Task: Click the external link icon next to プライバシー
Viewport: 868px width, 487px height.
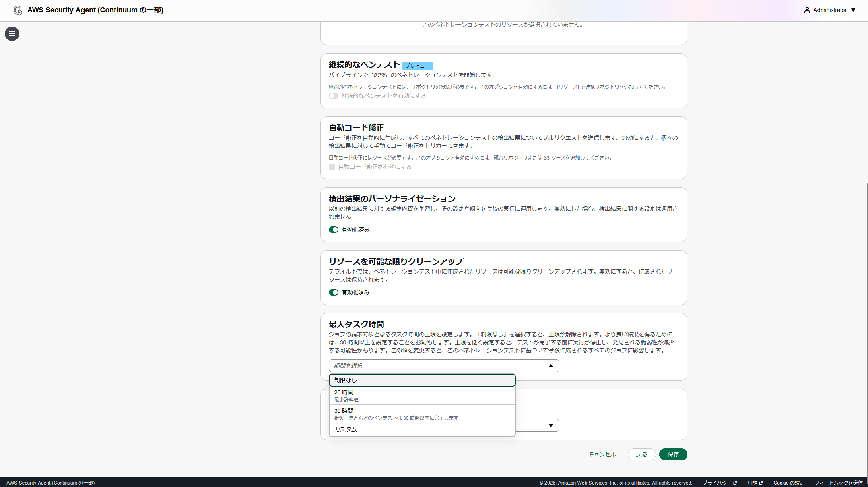Action: [735, 483]
